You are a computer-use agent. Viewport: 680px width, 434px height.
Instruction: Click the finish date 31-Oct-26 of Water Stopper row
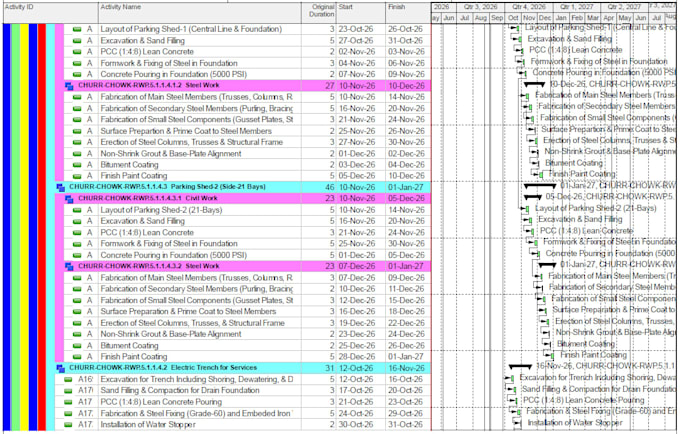[x=408, y=425]
